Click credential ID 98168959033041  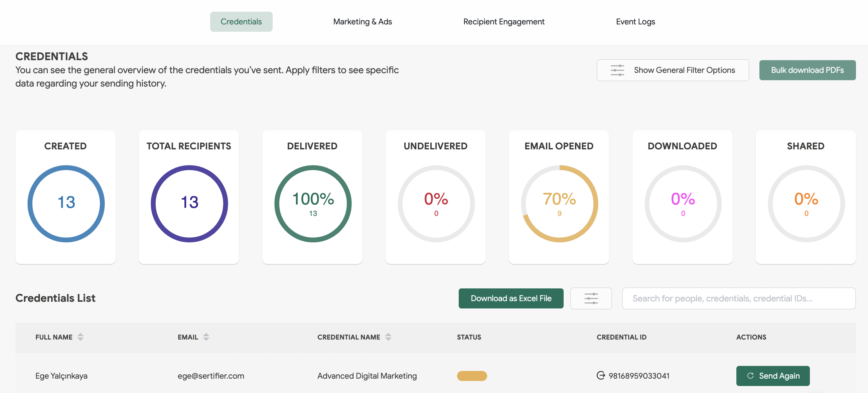point(638,376)
